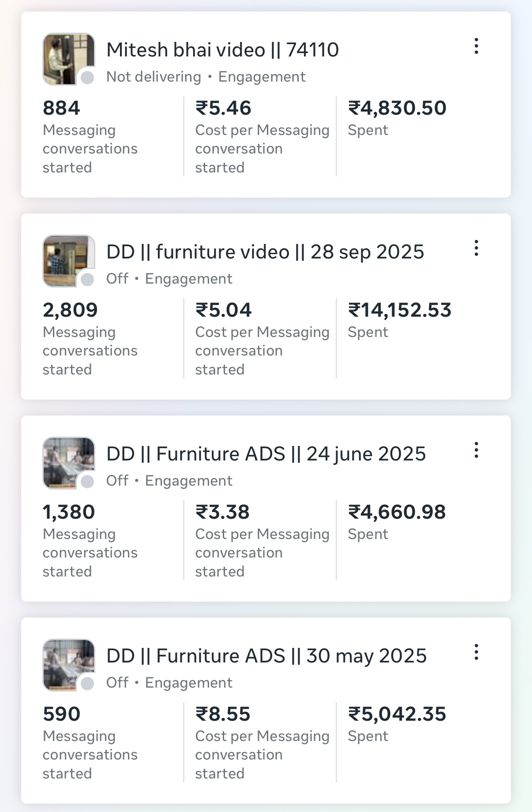Image resolution: width=532 pixels, height=812 pixels.
Task: Click the ₹14,152.53 spent amount
Action: (400, 310)
